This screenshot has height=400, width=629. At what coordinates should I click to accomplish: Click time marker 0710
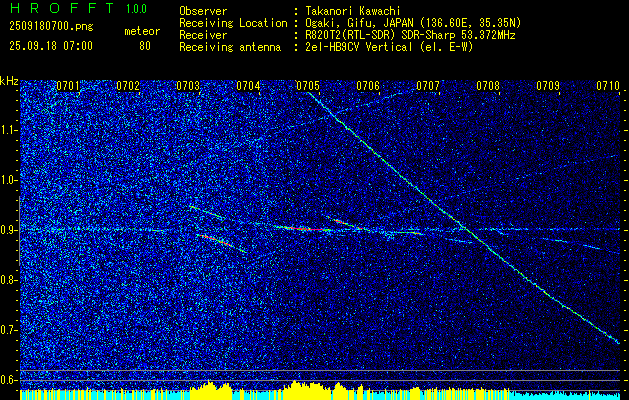coord(608,86)
